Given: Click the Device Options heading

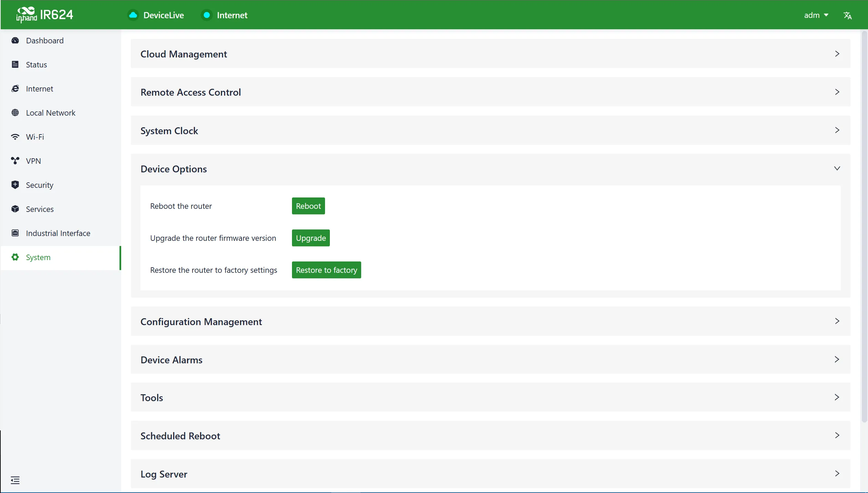Looking at the screenshot, I should click(174, 169).
